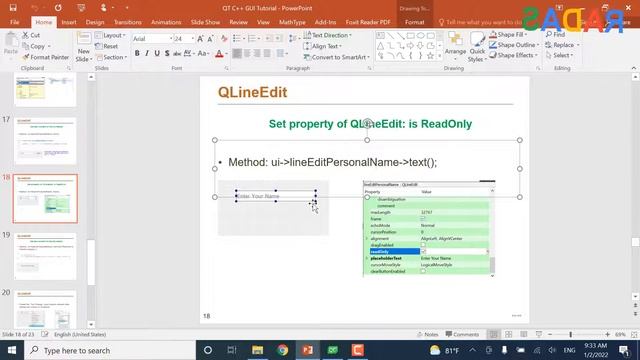Increase the list indent level
The image size is (640, 360).
pyautogui.click(x=278, y=39)
